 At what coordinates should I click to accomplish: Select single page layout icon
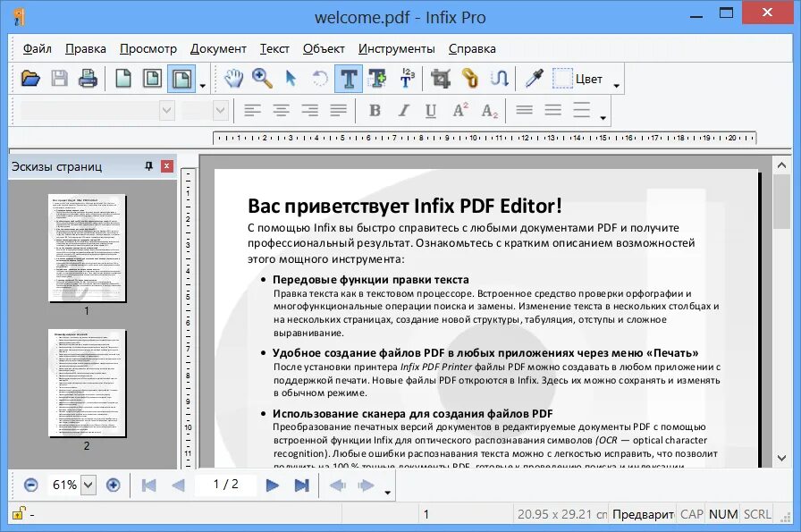pos(123,79)
